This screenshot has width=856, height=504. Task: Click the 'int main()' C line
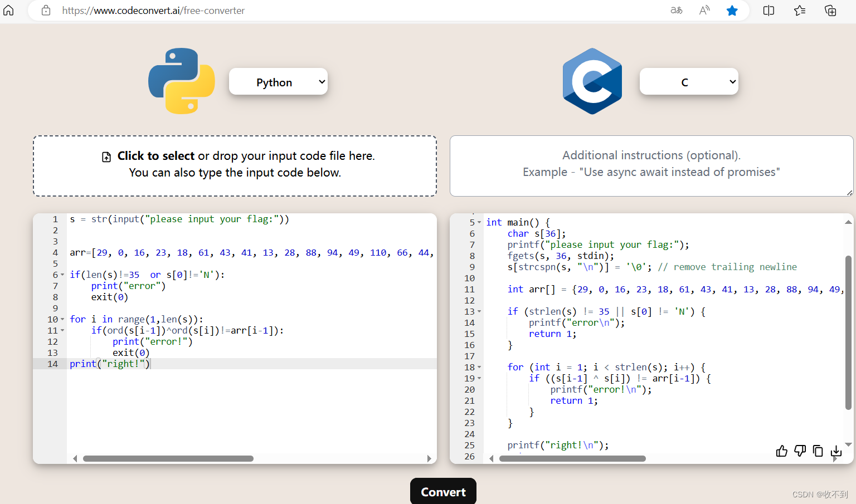(518, 223)
